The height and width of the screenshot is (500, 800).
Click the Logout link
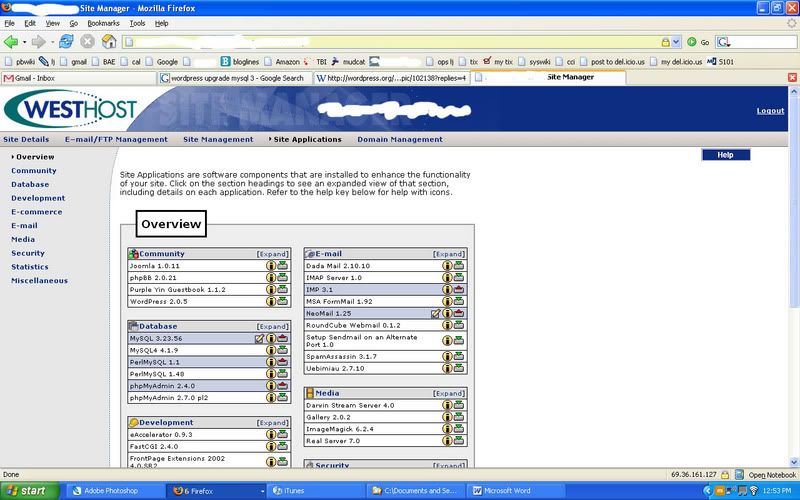(x=770, y=111)
